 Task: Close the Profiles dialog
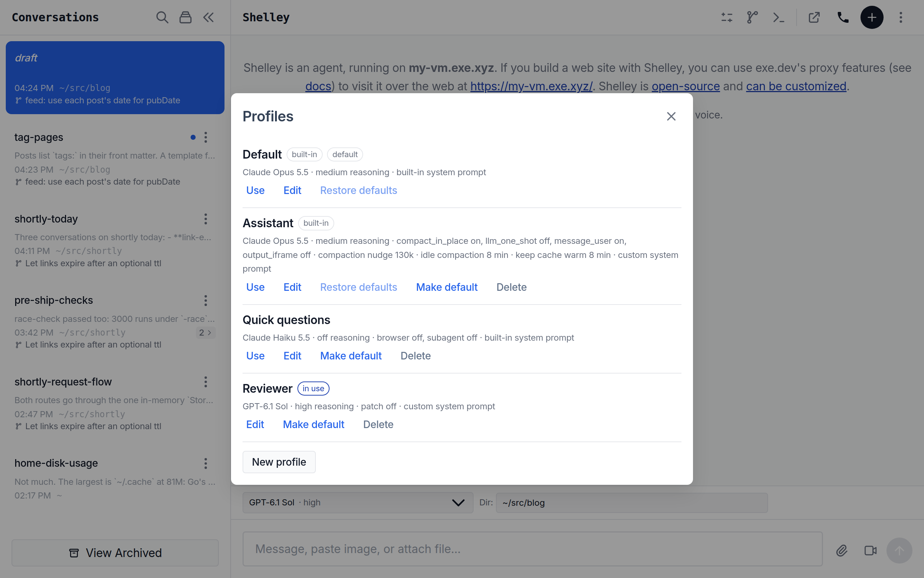(x=671, y=116)
